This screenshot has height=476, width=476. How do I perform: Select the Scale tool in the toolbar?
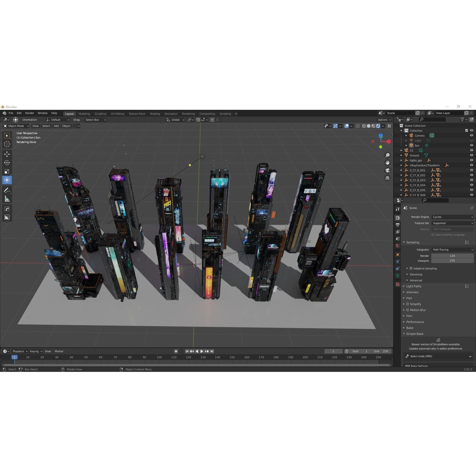[7, 171]
